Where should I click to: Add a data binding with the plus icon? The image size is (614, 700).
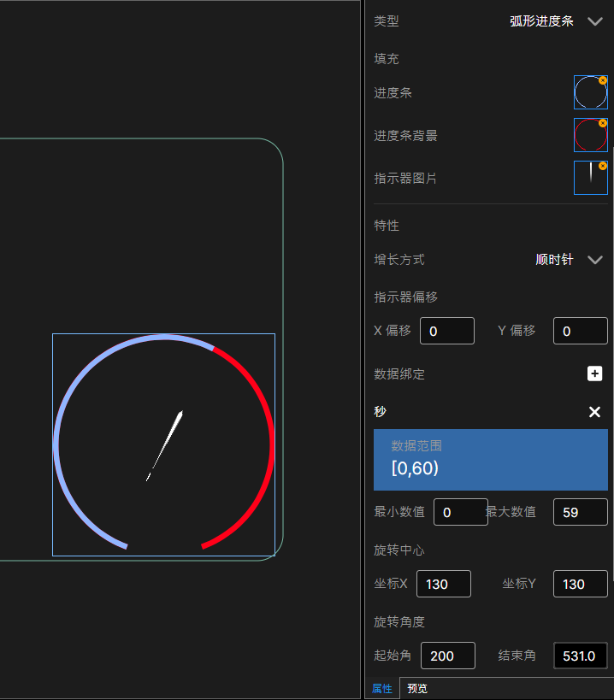click(x=594, y=374)
